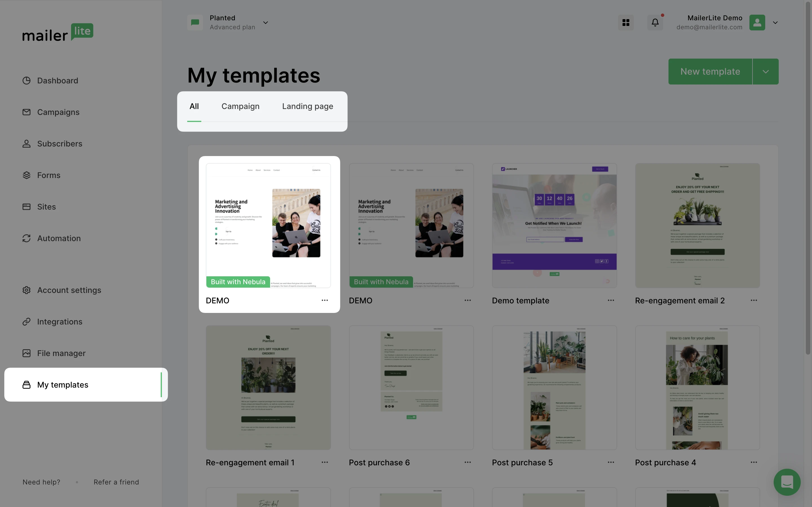812x507 pixels.
Task: Open the notifications bell
Action: [655, 23]
